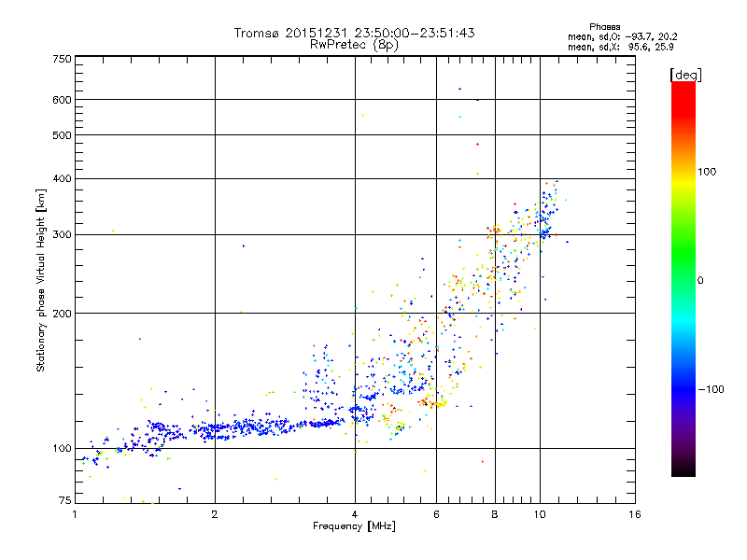Click the y-axis tick label '500'
The width and height of the screenshot is (747, 560).
point(62,135)
